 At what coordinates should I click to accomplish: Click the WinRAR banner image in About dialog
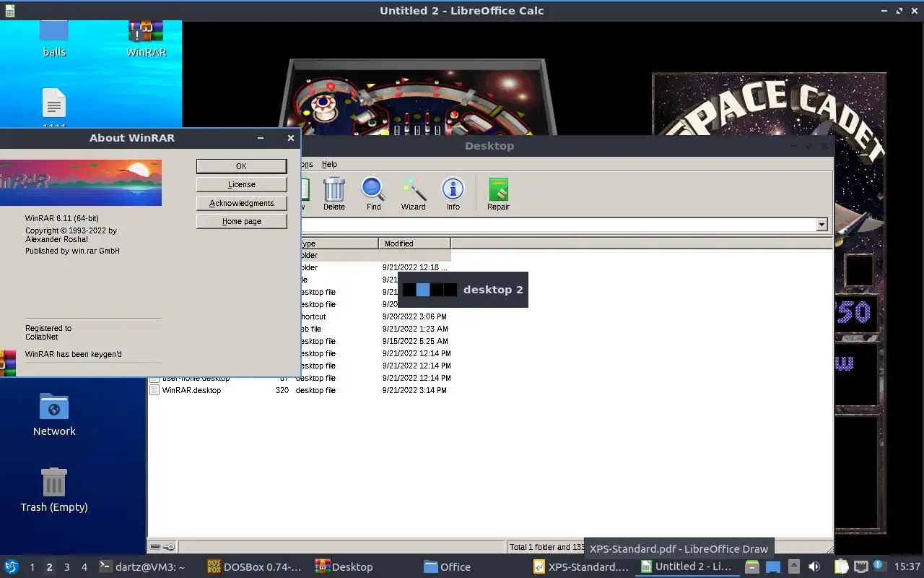pyautogui.click(x=81, y=183)
